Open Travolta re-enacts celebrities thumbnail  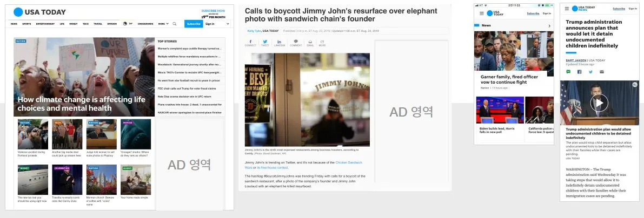[67, 180]
